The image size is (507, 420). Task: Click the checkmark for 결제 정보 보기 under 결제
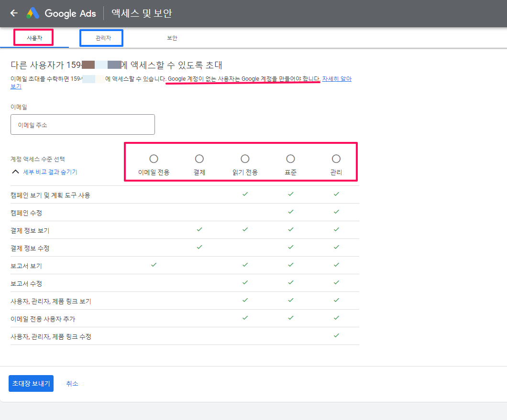[x=199, y=229]
